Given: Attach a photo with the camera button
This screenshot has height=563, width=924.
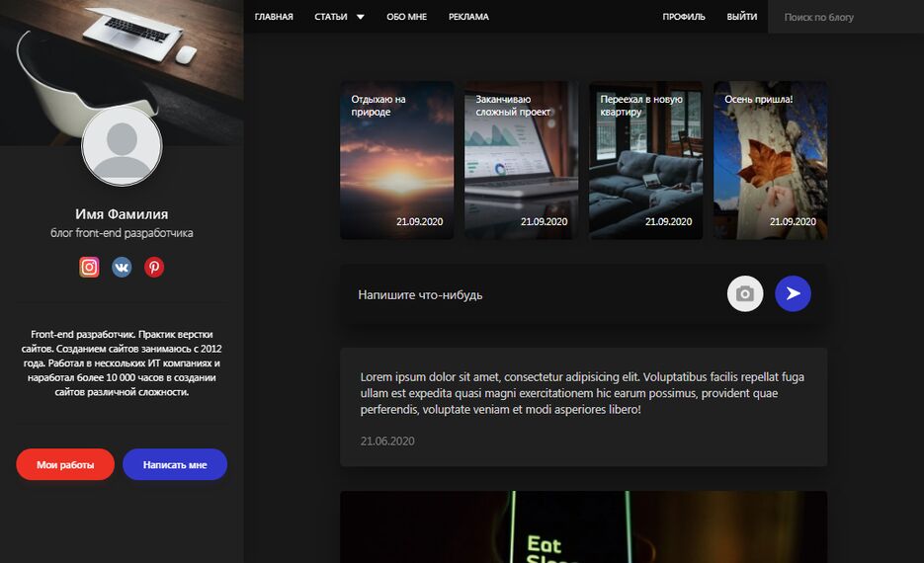Looking at the screenshot, I should point(745,294).
